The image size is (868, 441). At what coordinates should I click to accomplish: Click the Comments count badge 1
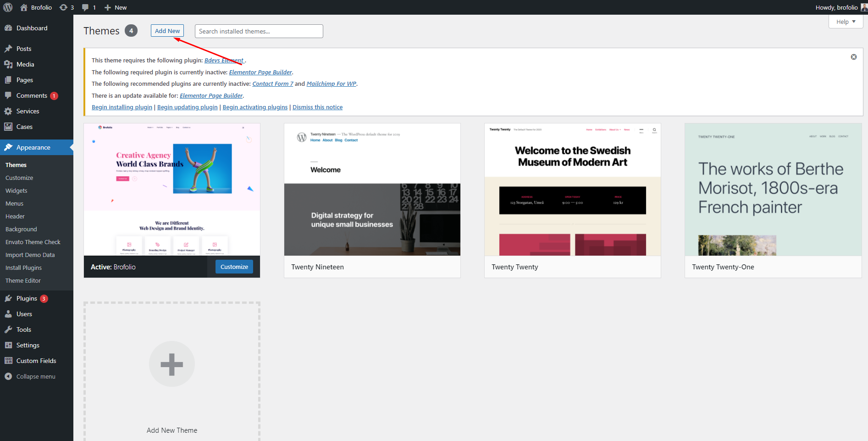point(54,96)
